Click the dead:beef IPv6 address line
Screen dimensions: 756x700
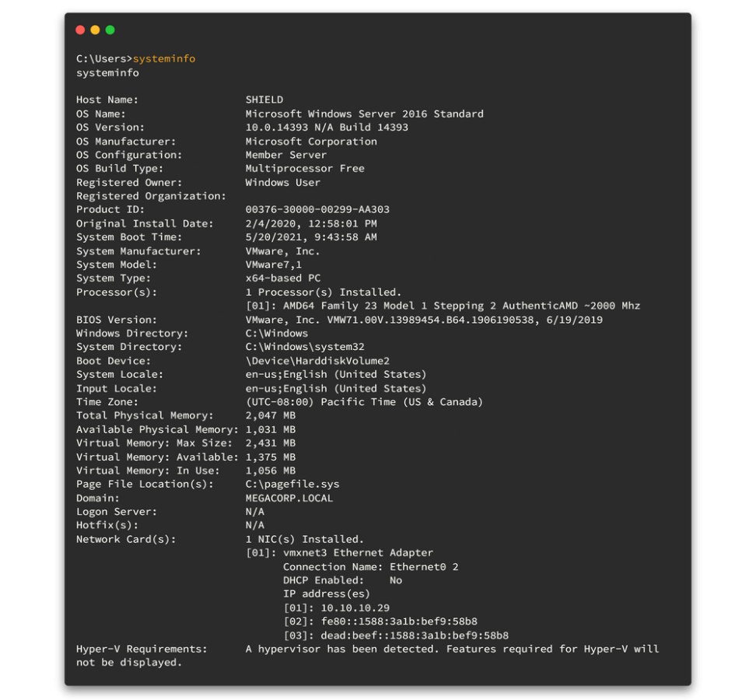(x=396, y=635)
